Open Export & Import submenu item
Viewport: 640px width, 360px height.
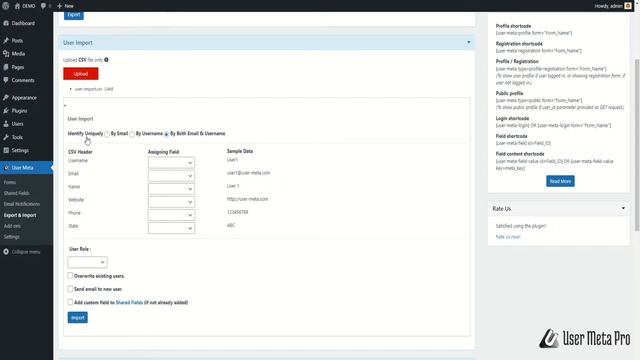pos(20,215)
